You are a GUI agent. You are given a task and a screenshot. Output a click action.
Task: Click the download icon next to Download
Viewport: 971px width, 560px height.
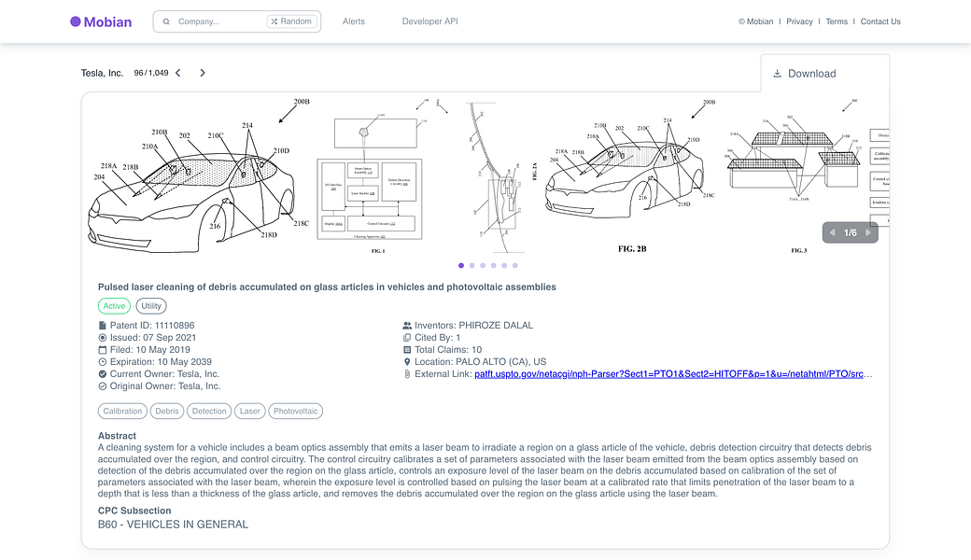pyautogui.click(x=778, y=73)
